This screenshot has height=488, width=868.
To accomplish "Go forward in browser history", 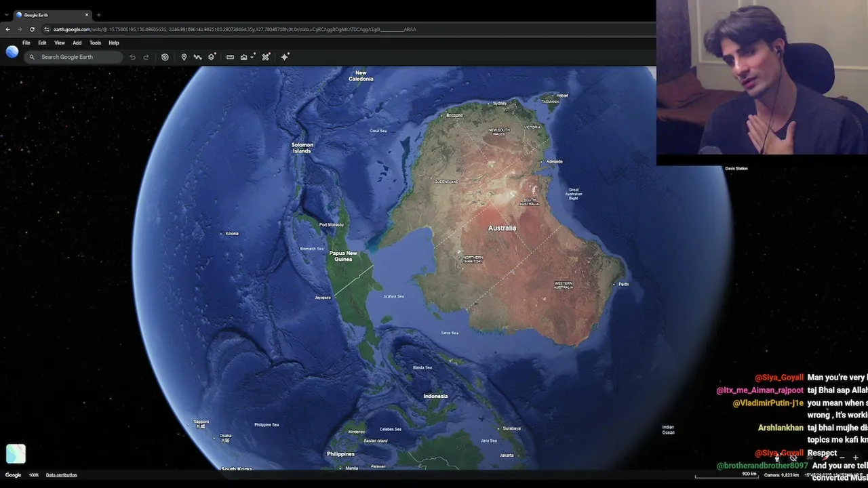I will coord(19,29).
